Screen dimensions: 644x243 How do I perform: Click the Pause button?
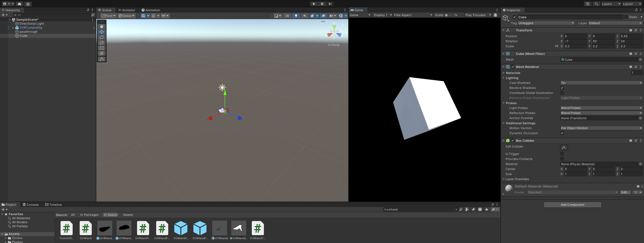(322, 4)
